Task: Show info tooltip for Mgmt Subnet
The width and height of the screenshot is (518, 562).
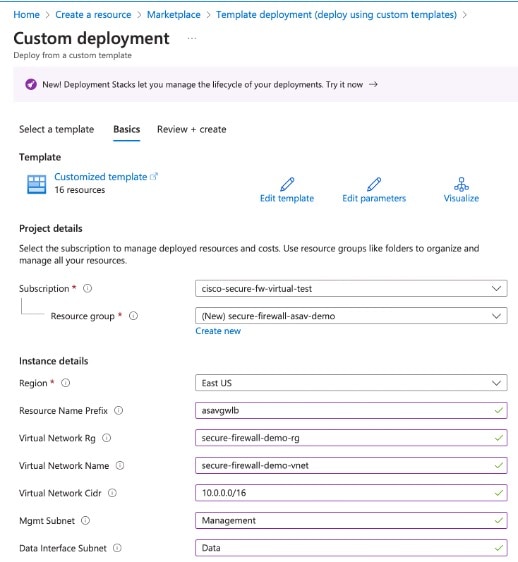Action: 86,520
